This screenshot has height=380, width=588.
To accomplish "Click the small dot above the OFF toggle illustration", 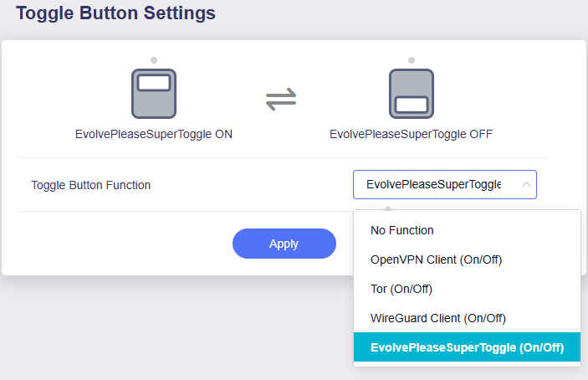I will click(411, 60).
